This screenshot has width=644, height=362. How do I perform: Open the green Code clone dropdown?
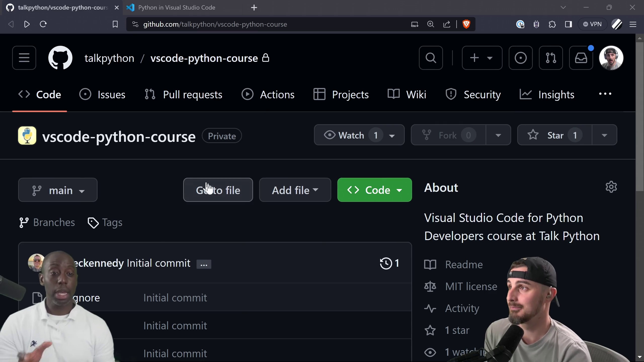tap(375, 190)
